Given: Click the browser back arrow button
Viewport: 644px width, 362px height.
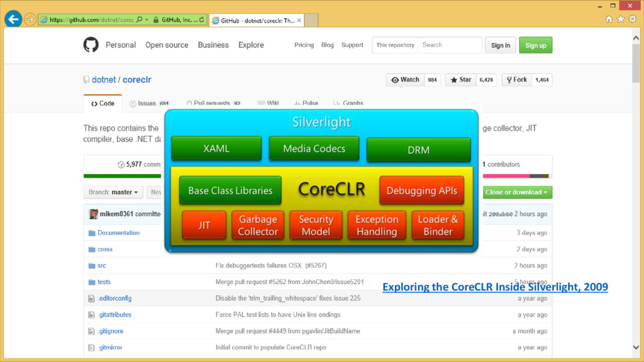Looking at the screenshot, I should [13, 19].
